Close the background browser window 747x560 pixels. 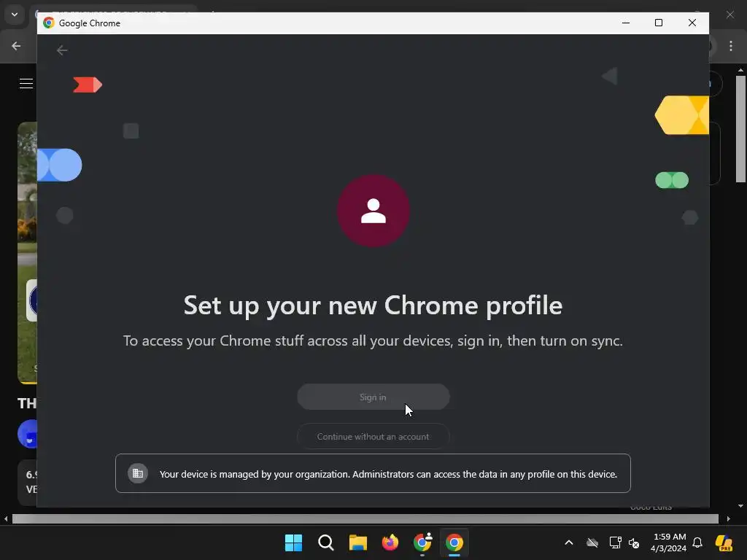tap(729, 15)
